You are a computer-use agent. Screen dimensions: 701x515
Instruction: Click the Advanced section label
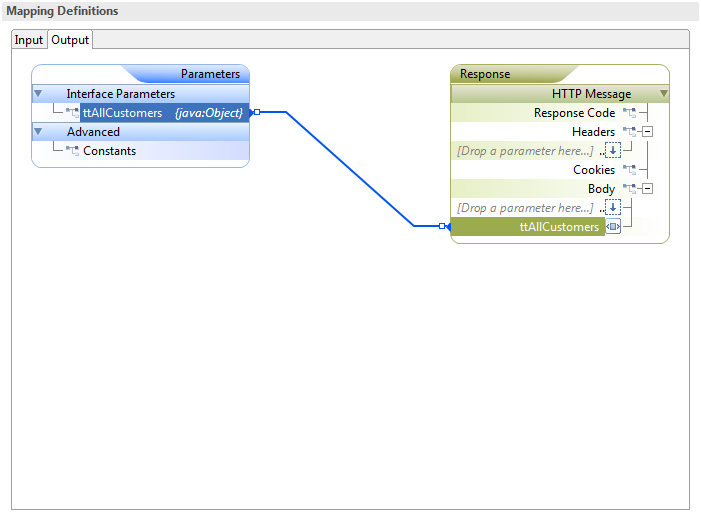click(x=93, y=132)
